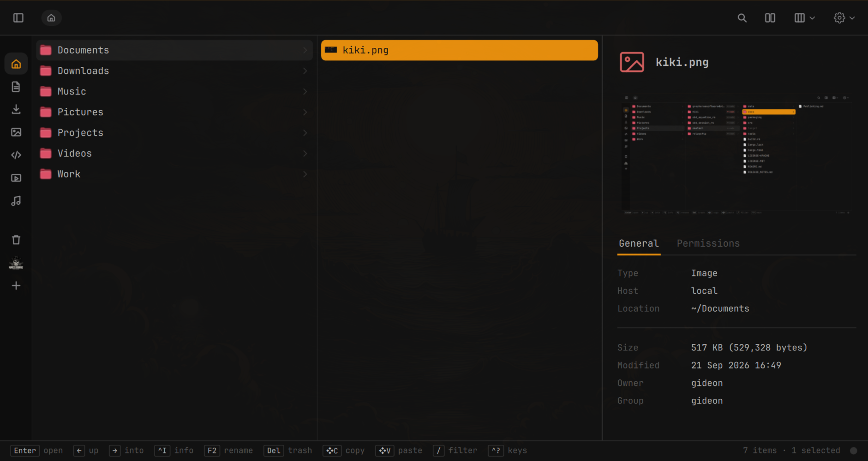868x461 pixels.
Task: Open Videos shortcut in sidebar
Action: [x=16, y=178]
